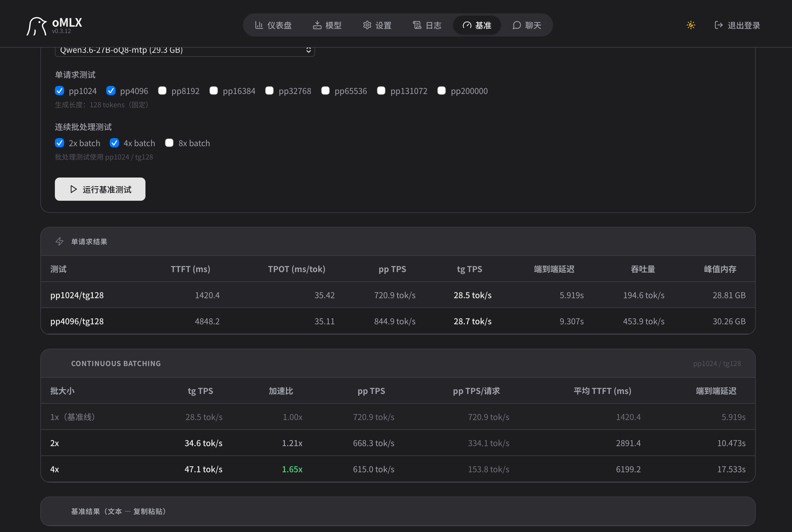The width and height of the screenshot is (792, 532).
Task: Open the 仪表盘 dashboard tab
Action: 273,25
